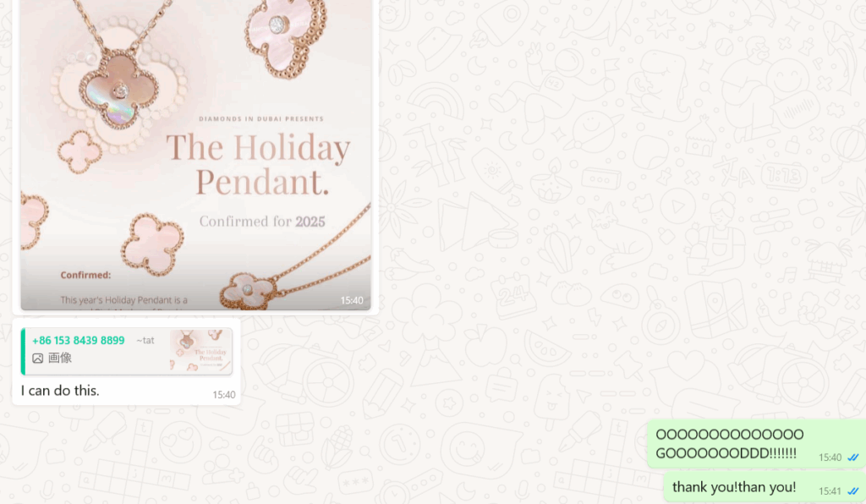866x504 pixels.
Task: Open the small pendant thumbnail in quoted reply
Action: pos(200,352)
